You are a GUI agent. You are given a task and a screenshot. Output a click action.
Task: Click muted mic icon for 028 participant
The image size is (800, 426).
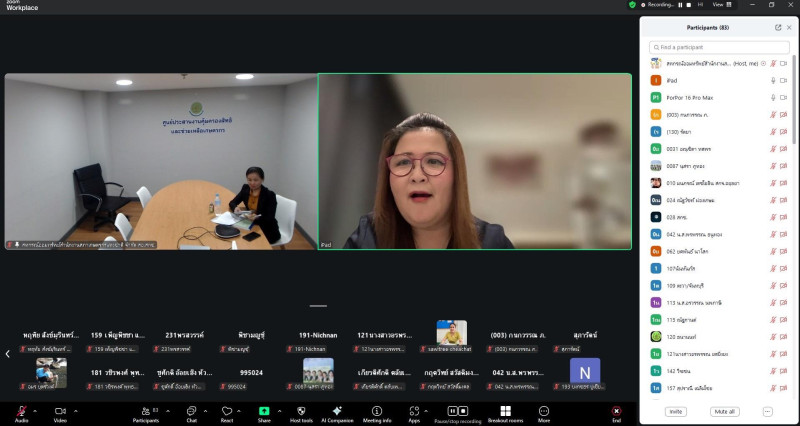pyautogui.click(x=773, y=217)
